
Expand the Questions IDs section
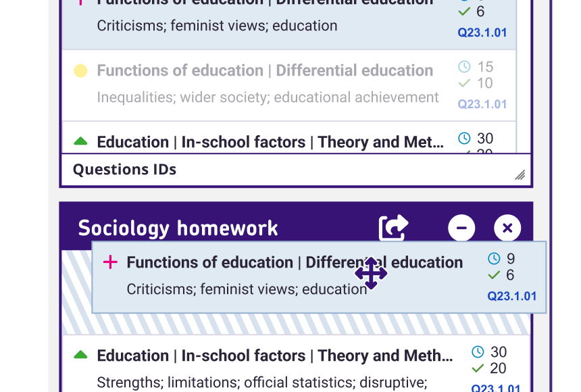[x=124, y=170]
